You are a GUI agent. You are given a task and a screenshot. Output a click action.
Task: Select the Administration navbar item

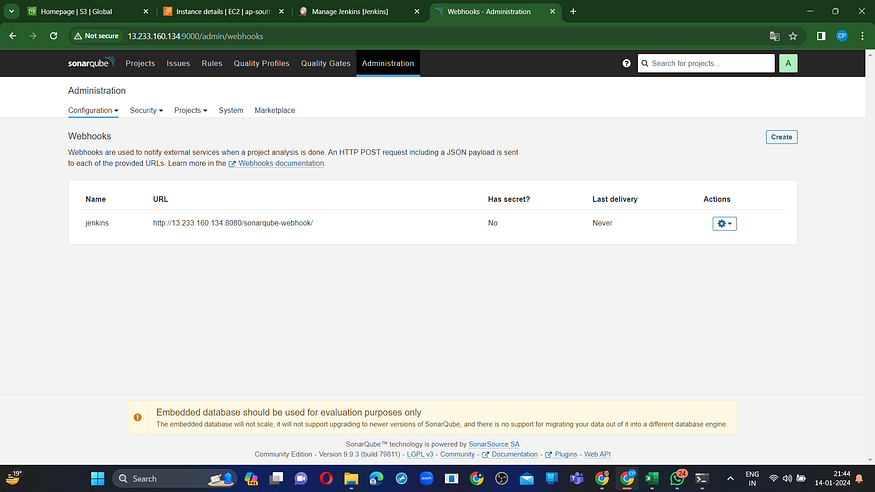(388, 64)
